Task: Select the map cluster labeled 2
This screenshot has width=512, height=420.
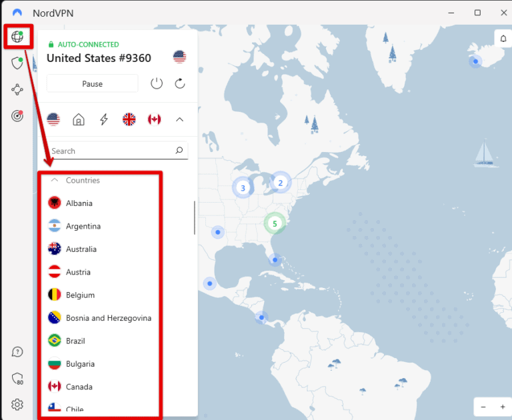Action: [280, 183]
